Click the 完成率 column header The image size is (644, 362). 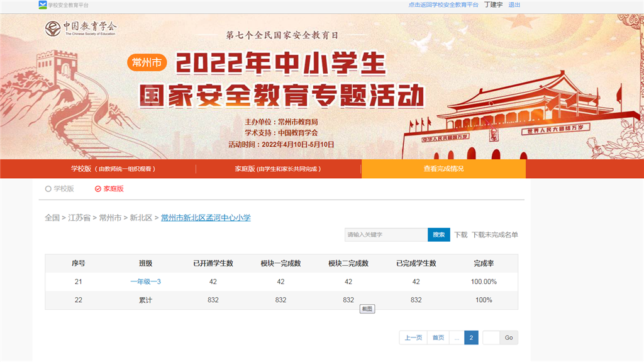484,263
